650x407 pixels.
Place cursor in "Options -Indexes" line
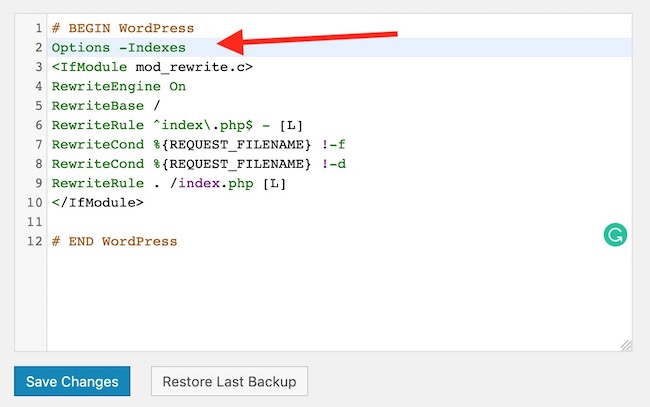coord(119,48)
